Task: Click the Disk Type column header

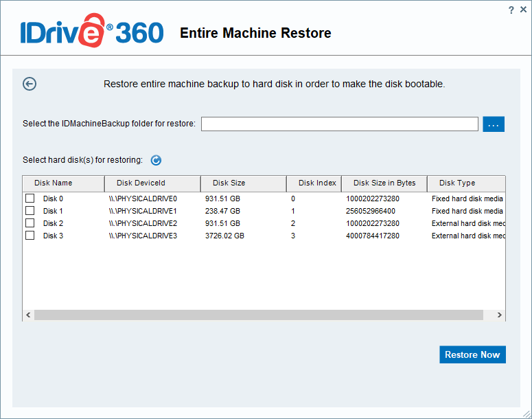Action: pyautogui.click(x=465, y=183)
